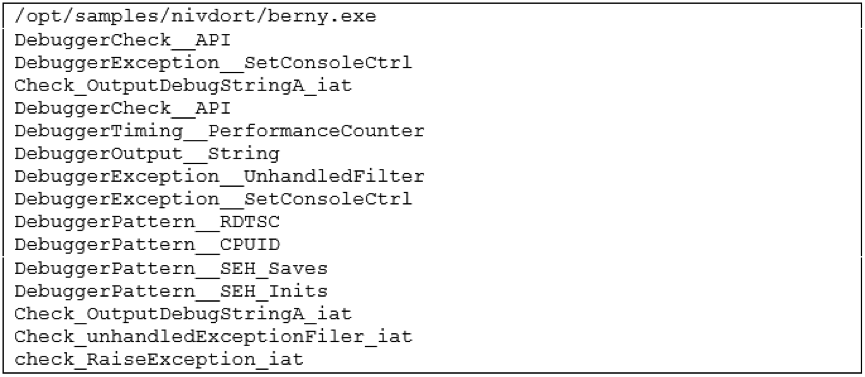Click the second DebuggerException__SetConsoleCtrl entry
The image size is (865, 377).
(x=213, y=199)
